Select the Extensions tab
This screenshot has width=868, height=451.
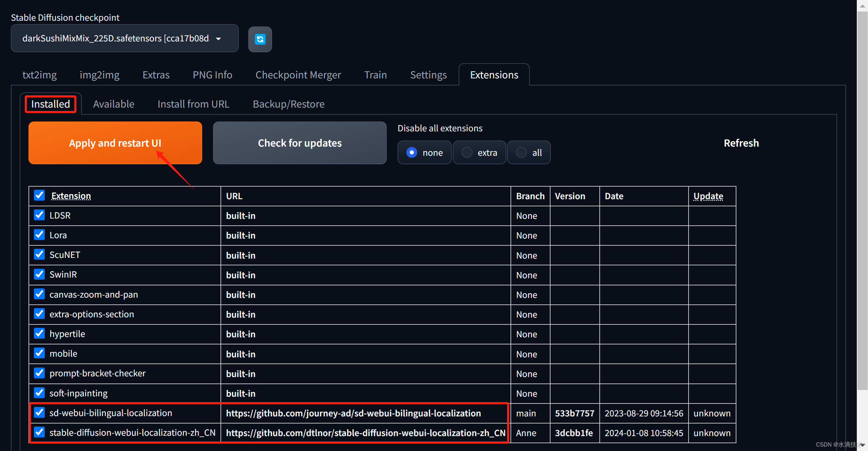click(494, 75)
